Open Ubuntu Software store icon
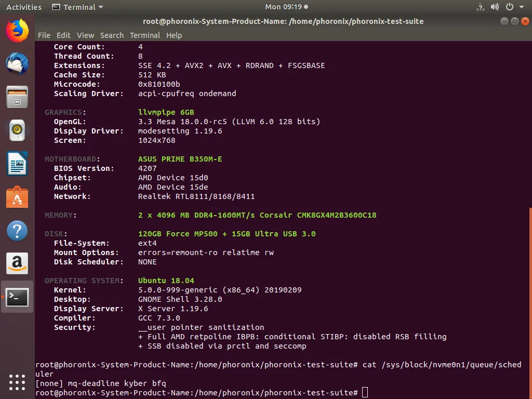This screenshot has height=399, width=532. [x=17, y=197]
